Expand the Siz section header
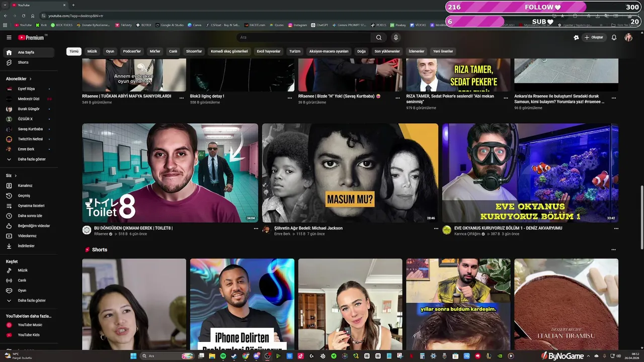The width and height of the screenshot is (644, 362). pyautogui.click(x=11, y=175)
